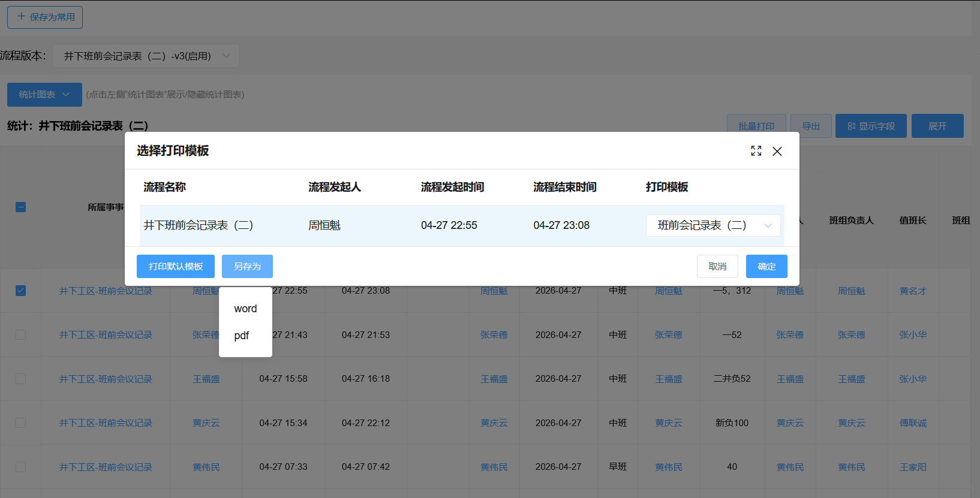Open 井下工区-班前会议记录 link in 周恒魁 row
This screenshot has width=980, height=498.
pos(106,291)
